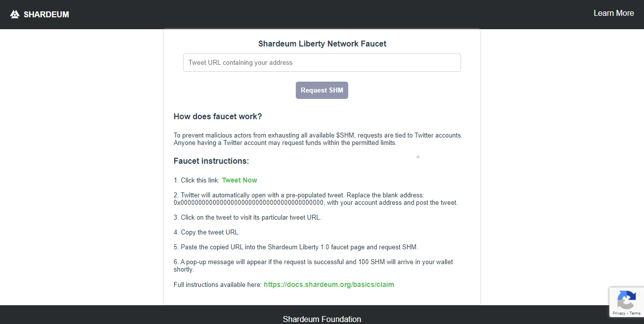Click the Shardeum triangle logo icon
The image size is (644, 324).
coord(15,14)
